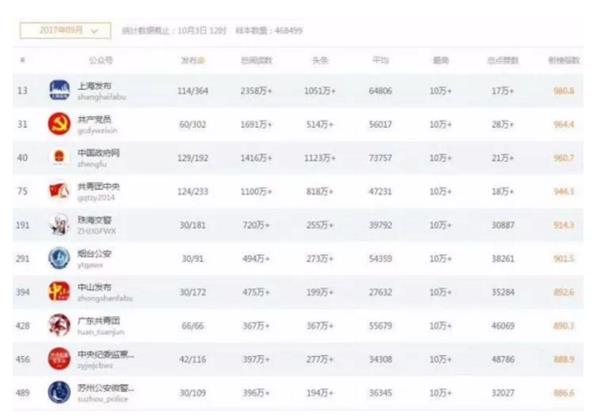Open the 中国政府网 account name link
This screenshot has height=420, width=600.
tap(99, 153)
